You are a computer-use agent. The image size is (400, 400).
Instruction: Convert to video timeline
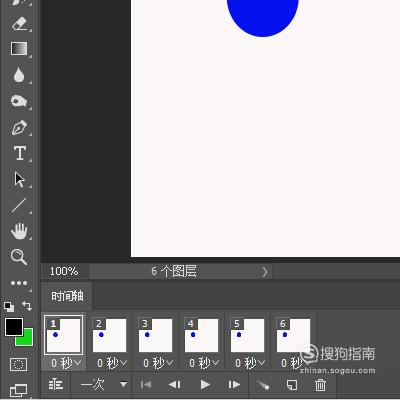click(x=56, y=385)
